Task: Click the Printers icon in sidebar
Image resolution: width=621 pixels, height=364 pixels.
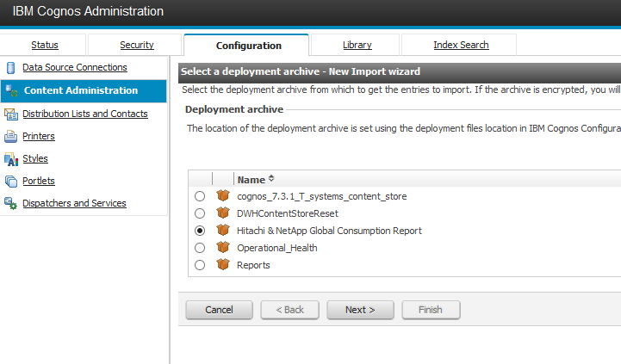Action: click(x=11, y=136)
